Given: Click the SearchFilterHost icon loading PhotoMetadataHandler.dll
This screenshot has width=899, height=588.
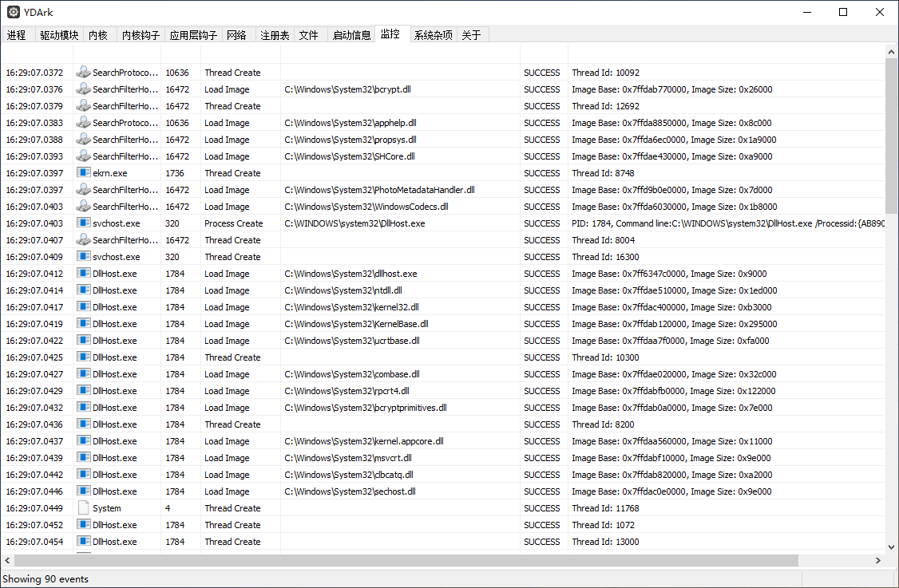Looking at the screenshot, I should click(x=84, y=189).
